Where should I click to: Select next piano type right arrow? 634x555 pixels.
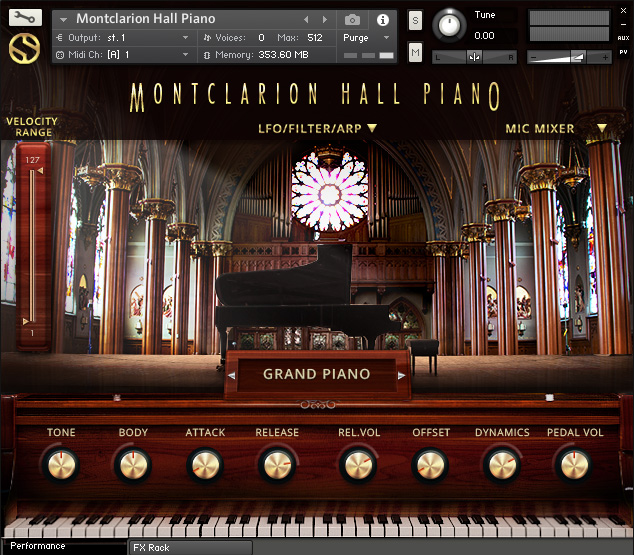coord(401,376)
